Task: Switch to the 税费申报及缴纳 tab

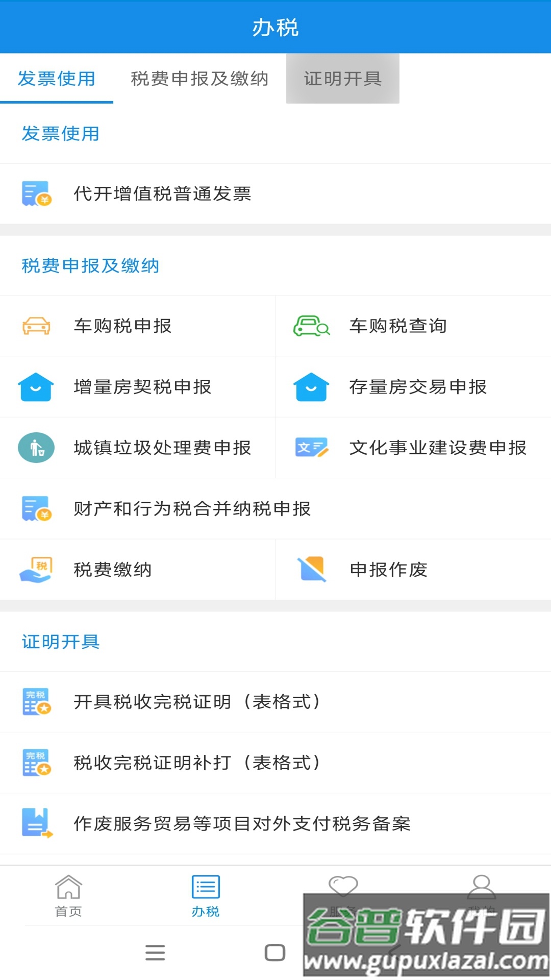Action: coord(199,79)
